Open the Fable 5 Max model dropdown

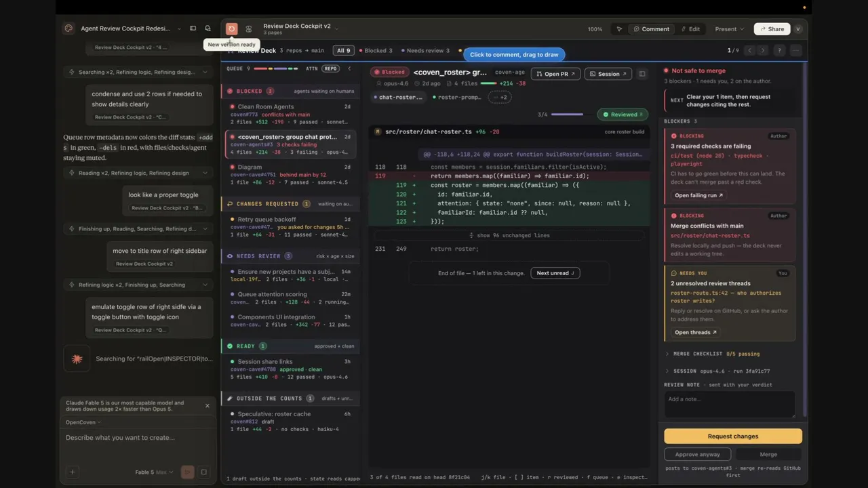click(x=154, y=472)
